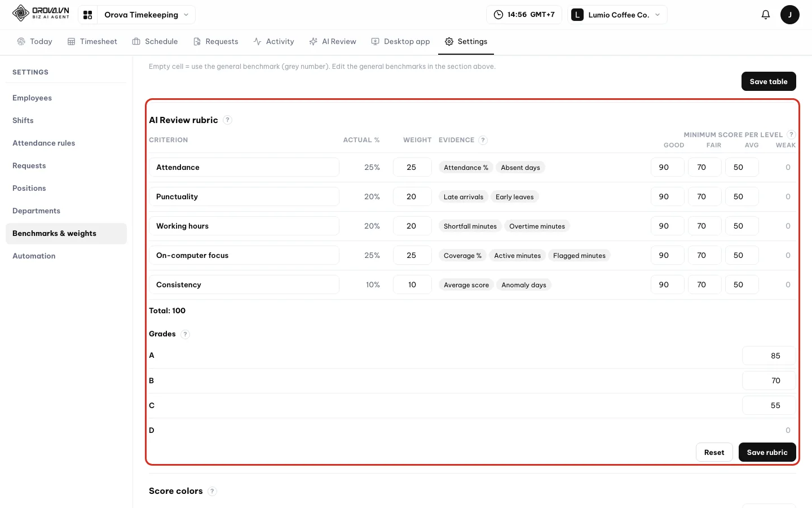
Task: Open the Today tab
Action: [34, 42]
